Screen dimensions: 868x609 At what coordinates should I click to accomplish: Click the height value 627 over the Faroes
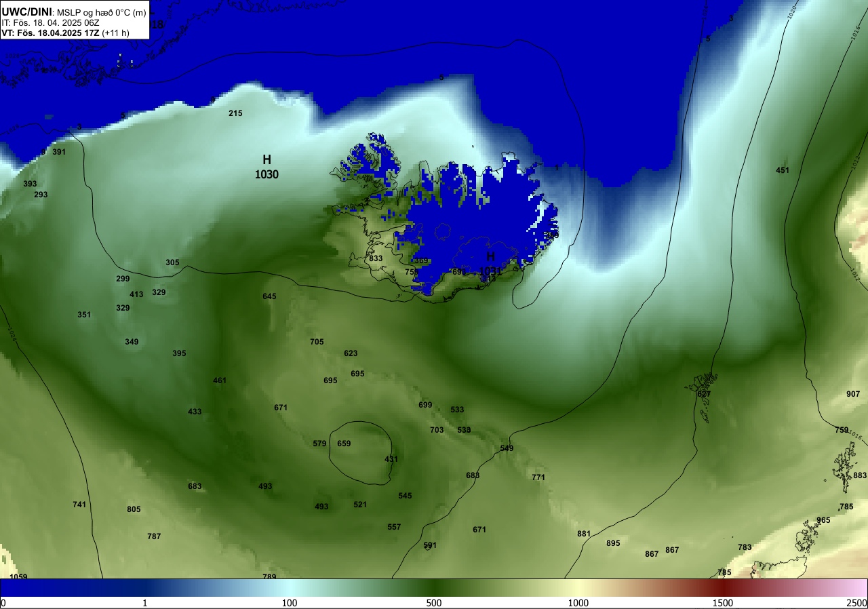(x=704, y=394)
